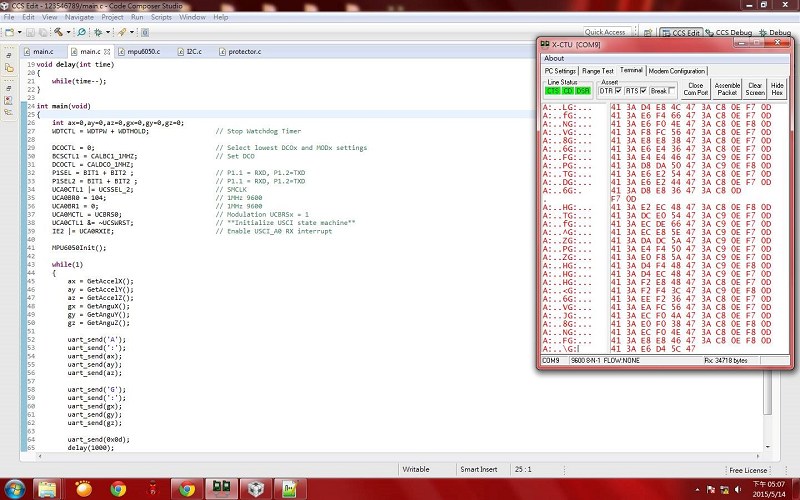Switch to Range Test tab in X-CTU

(x=597, y=71)
